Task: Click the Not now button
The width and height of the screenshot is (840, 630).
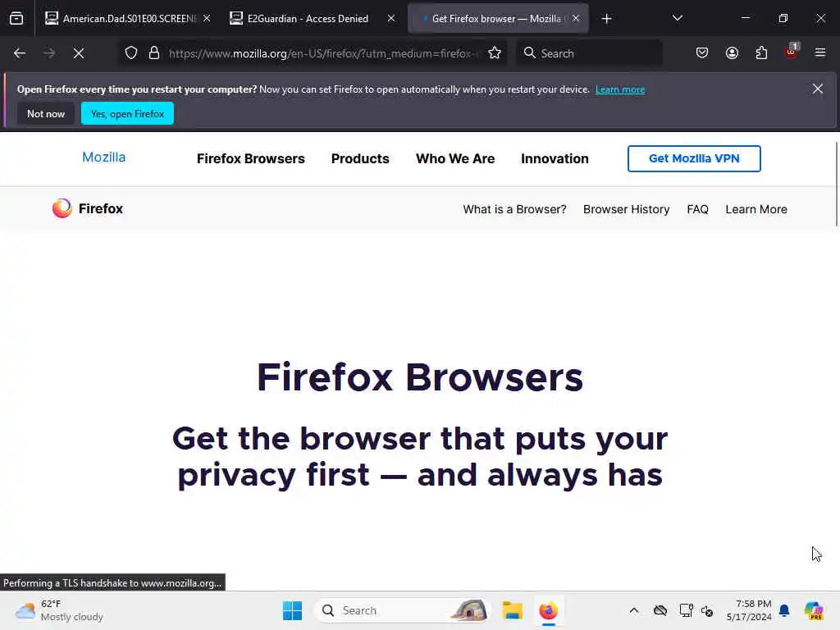Action: (46, 113)
